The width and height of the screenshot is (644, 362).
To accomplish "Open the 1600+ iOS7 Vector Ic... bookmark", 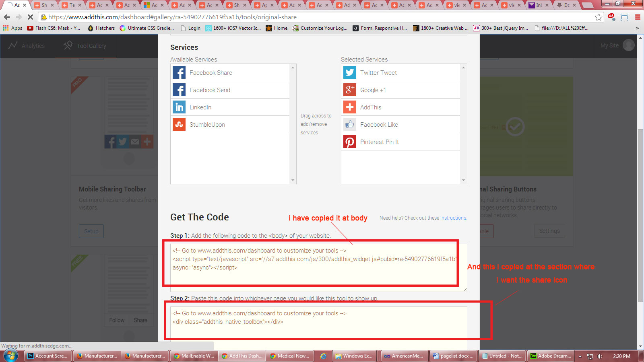I will (x=233, y=28).
